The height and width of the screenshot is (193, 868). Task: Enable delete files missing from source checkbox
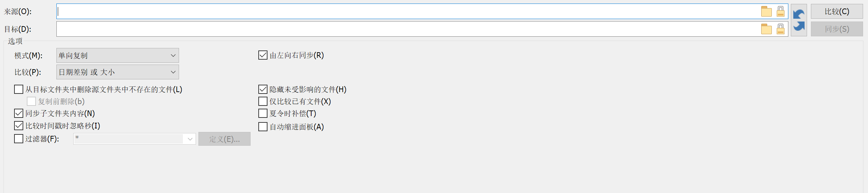click(19, 89)
